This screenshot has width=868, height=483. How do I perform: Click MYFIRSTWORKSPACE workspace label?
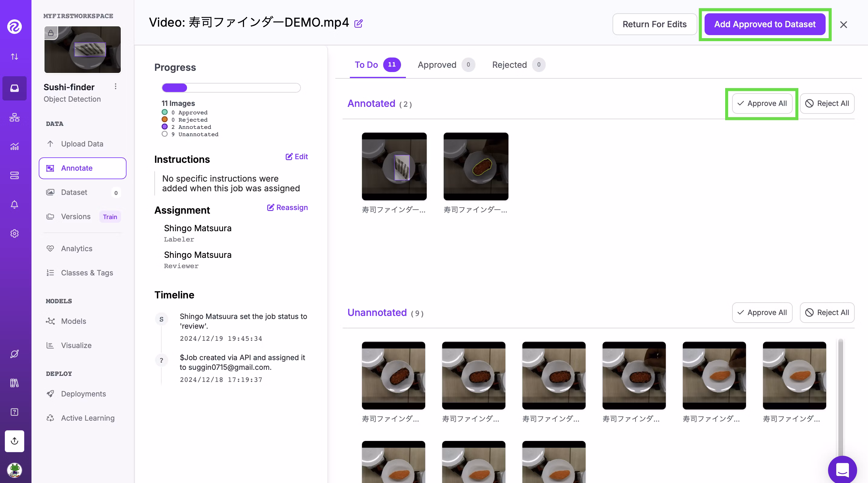point(78,16)
